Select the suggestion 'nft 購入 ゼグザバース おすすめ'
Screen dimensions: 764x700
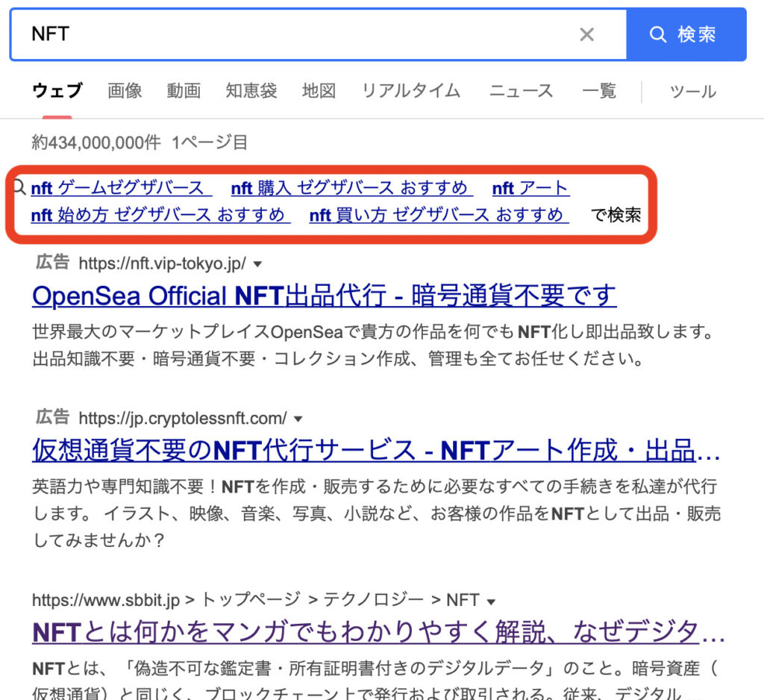click(x=349, y=188)
